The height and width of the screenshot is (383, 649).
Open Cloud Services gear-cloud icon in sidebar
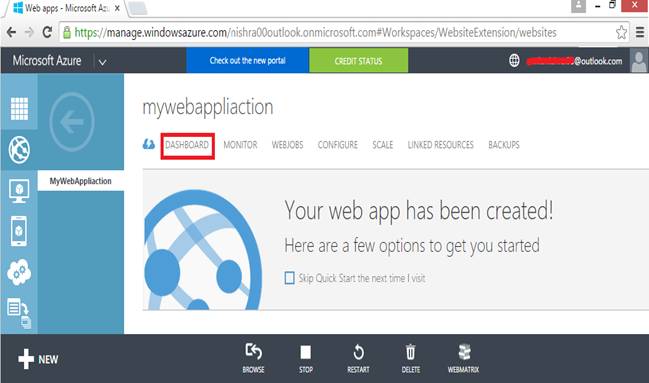click(x=19, y=272)
